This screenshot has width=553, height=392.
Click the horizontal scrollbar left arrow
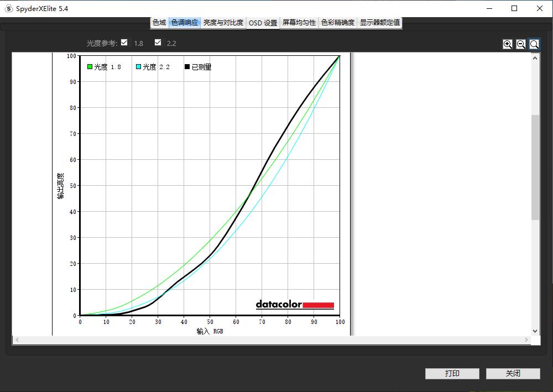(x=17, y=339)
